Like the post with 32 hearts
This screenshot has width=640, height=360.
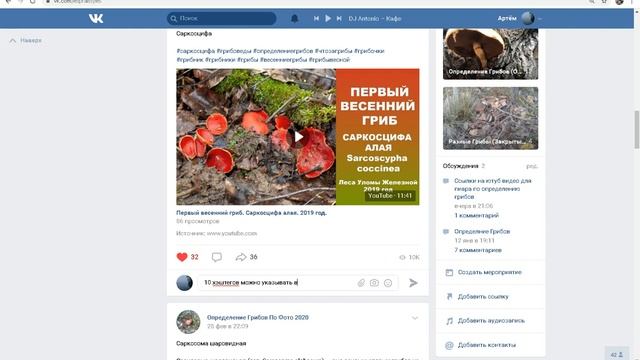(x=187, y=257)
